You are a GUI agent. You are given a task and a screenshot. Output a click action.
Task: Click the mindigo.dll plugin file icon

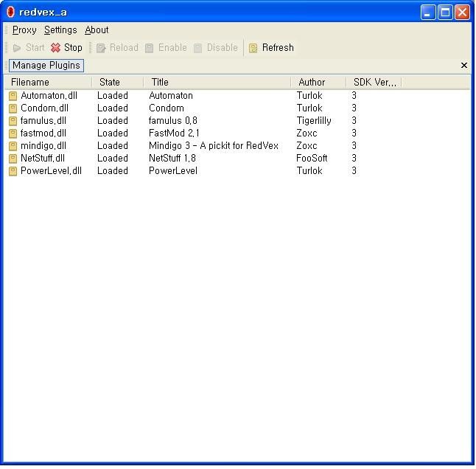tap(13, 146)
